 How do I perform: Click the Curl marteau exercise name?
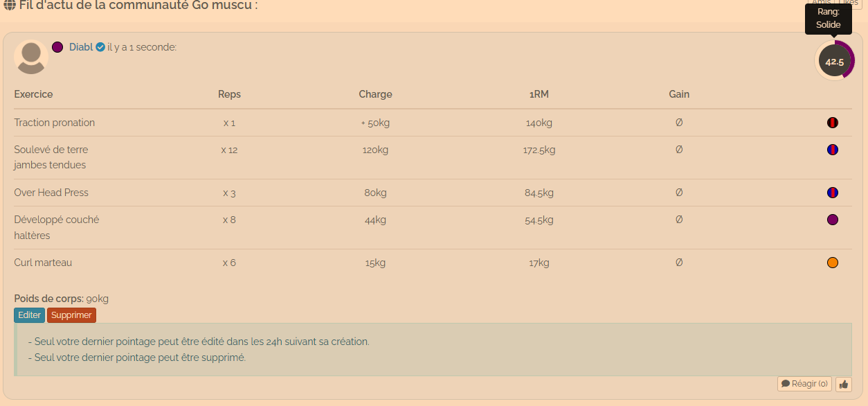pyautogui.click(x=43, y=263)
